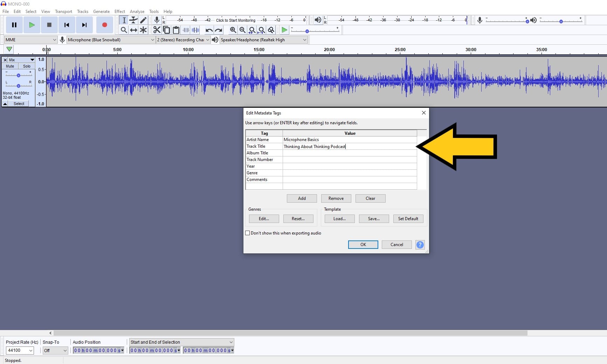This screenshot has height=364, width=607.
Task: Click the Clear button in Edit Metadata Tags
Action: (370, 198)
